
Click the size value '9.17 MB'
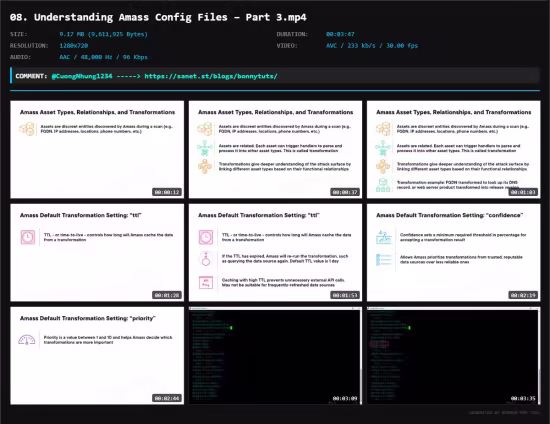(72, 34)
